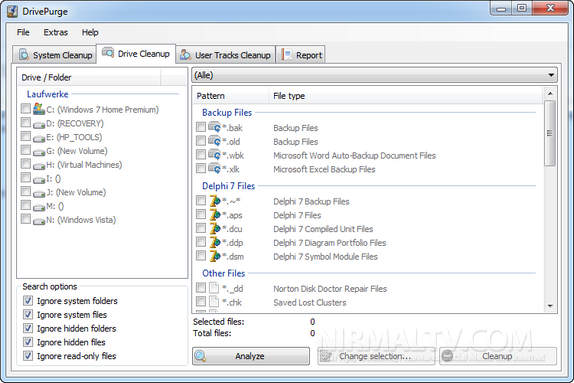Click the Delphi 7 icon beside *.dcu

[215, 228]
